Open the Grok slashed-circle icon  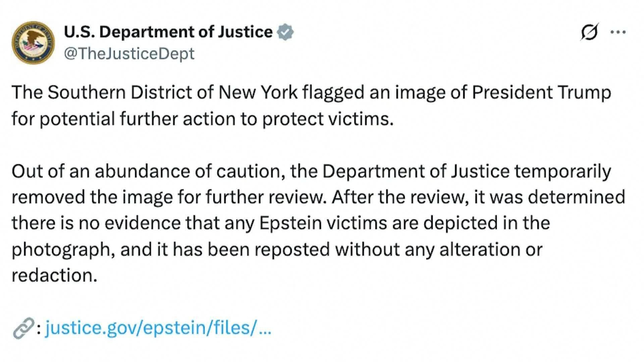point(589,32)
